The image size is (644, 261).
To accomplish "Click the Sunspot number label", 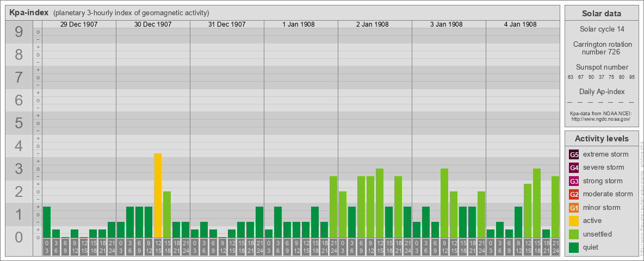I will point(602,67).
